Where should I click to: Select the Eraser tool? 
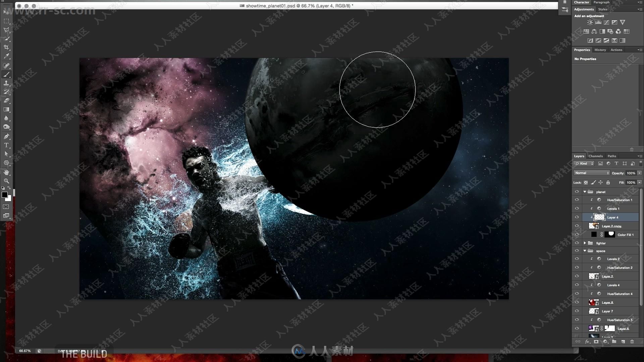[x=6, y=100]
